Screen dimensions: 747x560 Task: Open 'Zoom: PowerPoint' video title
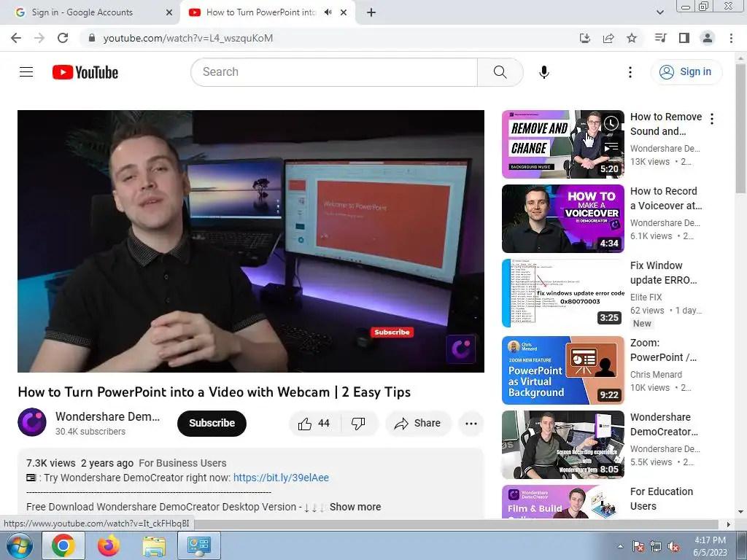(x=663, y=350)
